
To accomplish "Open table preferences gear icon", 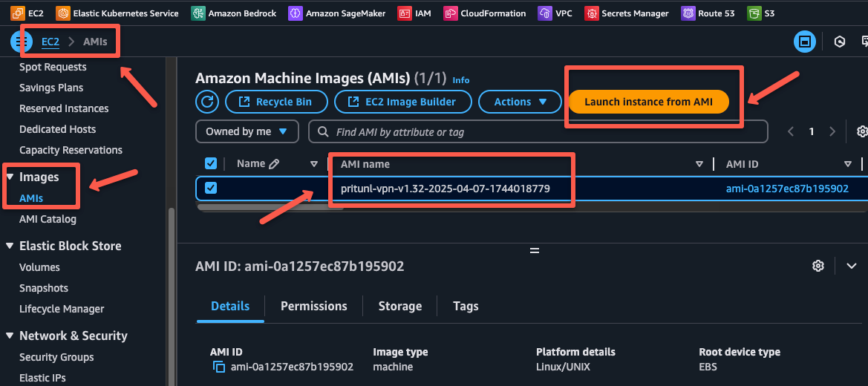I will (862, 131).
